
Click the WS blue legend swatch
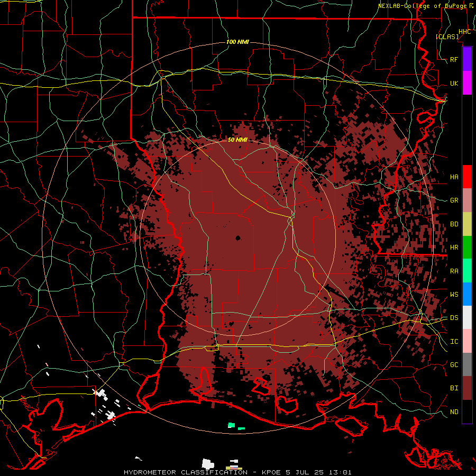click(x=467, y=294)
